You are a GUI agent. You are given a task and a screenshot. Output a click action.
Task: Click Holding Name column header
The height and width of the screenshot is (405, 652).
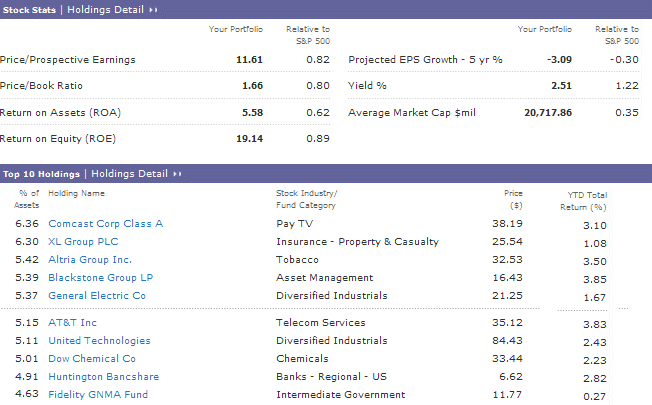(77, 193)
